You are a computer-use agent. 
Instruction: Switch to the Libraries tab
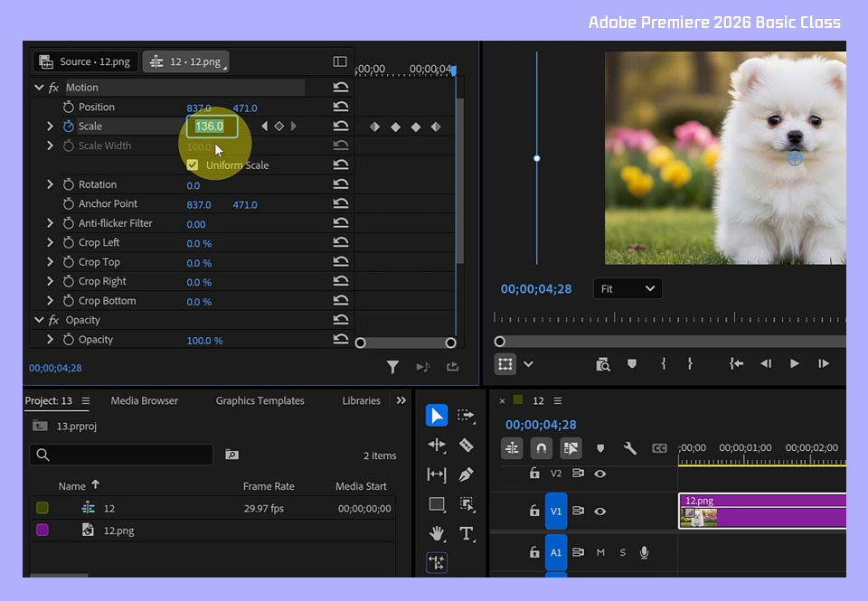[x=361, y=400]
